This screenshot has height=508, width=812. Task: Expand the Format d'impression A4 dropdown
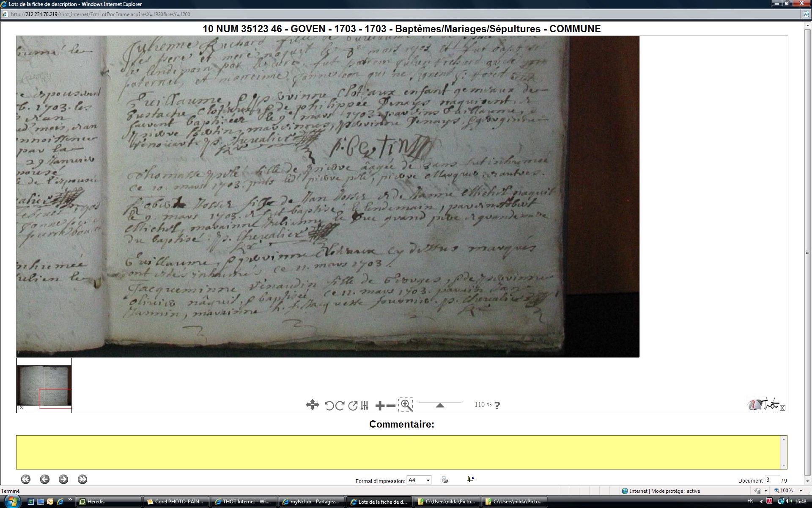[x=428, y=480]
